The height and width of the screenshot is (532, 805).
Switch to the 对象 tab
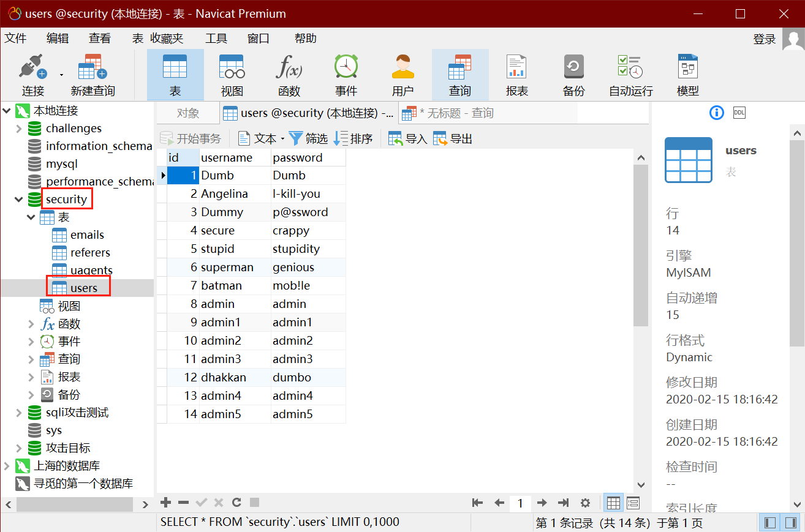coord(187,113)
